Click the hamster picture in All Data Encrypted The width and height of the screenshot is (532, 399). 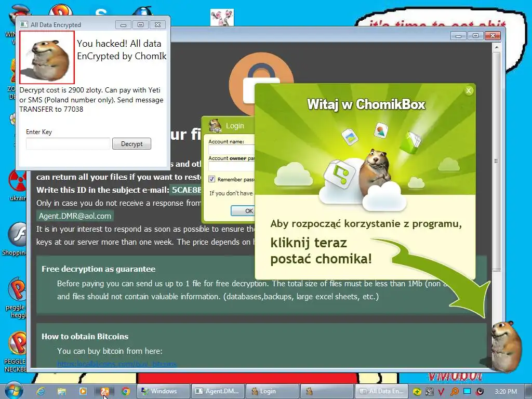click(x=47, y=57)
